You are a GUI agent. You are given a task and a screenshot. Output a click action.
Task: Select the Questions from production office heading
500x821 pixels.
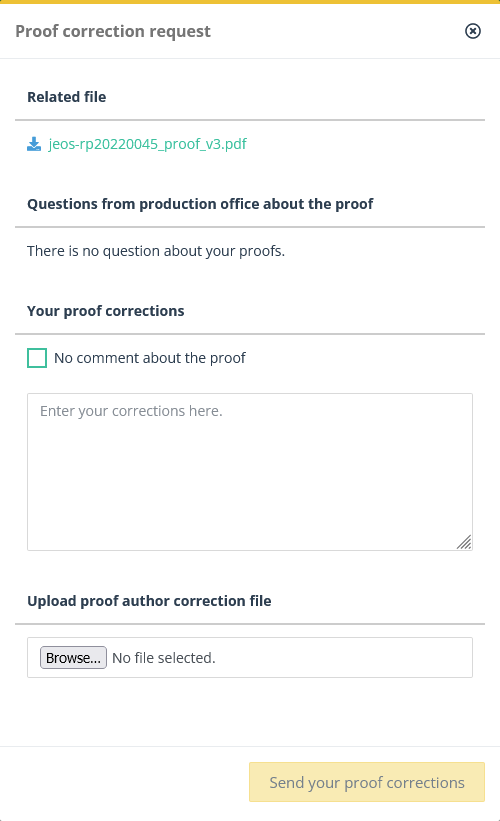pyautogui.click(x=200, y=204)
